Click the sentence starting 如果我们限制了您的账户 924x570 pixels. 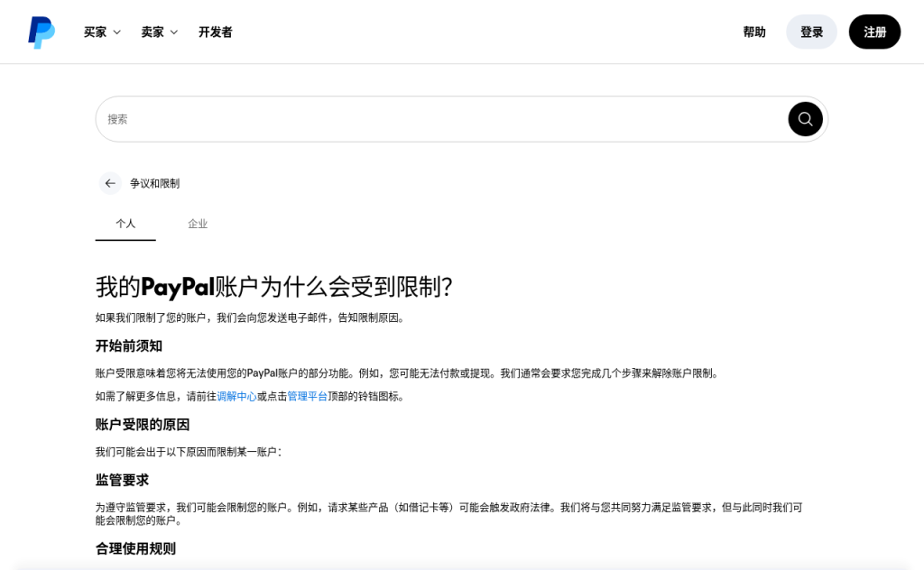(x=250, y=318)
